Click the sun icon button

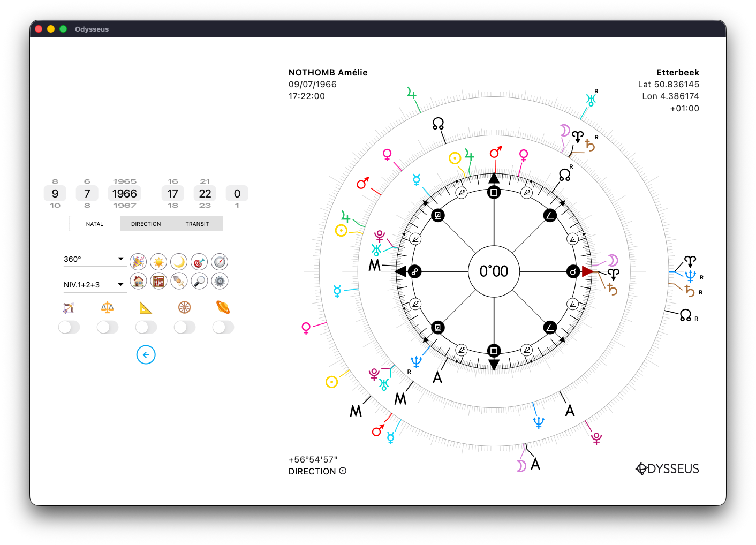coord(158,262)
